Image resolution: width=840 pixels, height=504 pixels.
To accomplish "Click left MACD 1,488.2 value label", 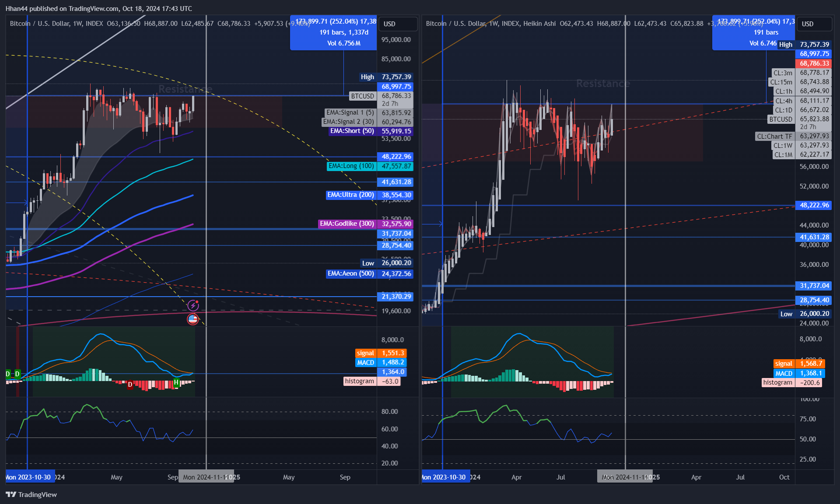I will 381,362.
